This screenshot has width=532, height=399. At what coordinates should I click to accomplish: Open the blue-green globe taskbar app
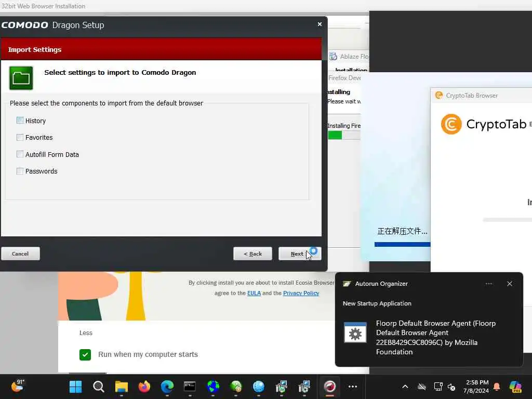(x=213, y=387)
